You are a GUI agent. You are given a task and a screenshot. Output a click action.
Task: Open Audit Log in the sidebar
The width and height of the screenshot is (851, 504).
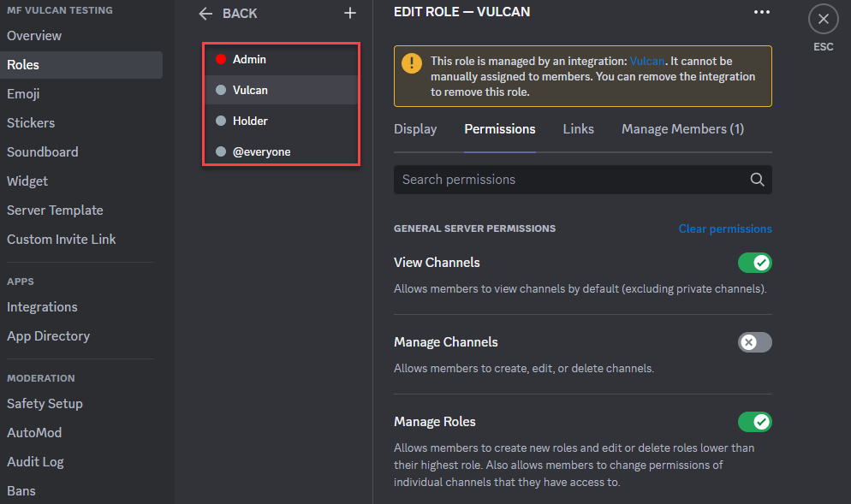tap(35, 462)
